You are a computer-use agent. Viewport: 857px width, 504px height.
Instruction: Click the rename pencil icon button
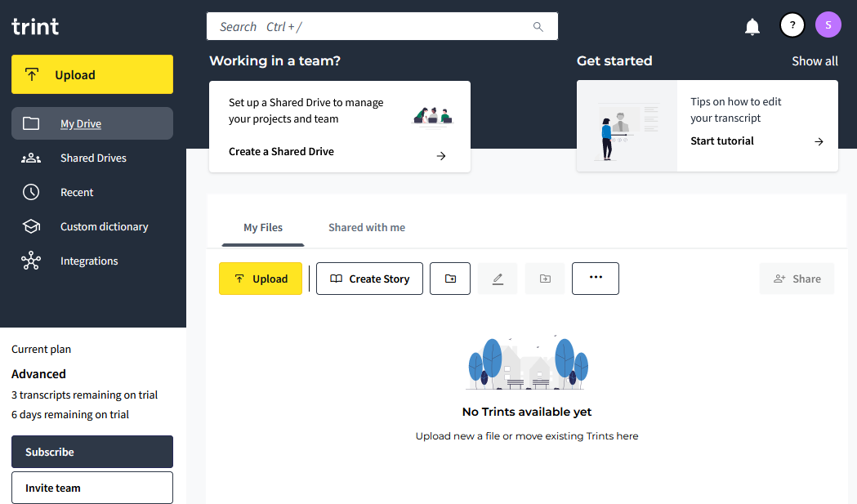498,279
